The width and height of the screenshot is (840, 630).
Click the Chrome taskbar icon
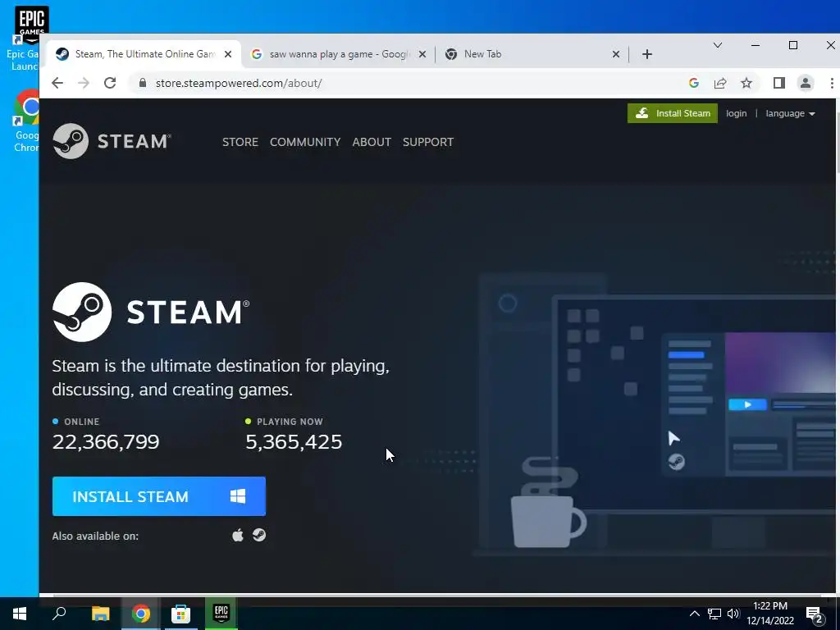140,614
